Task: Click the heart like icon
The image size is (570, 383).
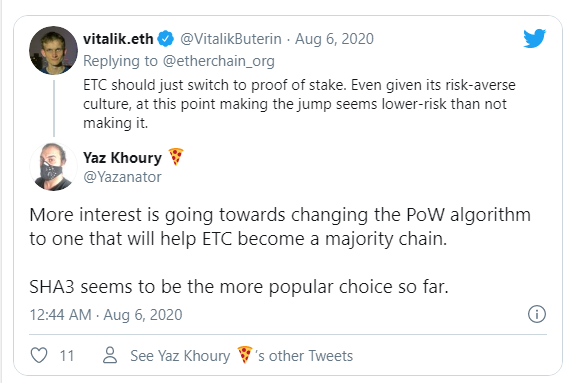Action: (39, 355)
